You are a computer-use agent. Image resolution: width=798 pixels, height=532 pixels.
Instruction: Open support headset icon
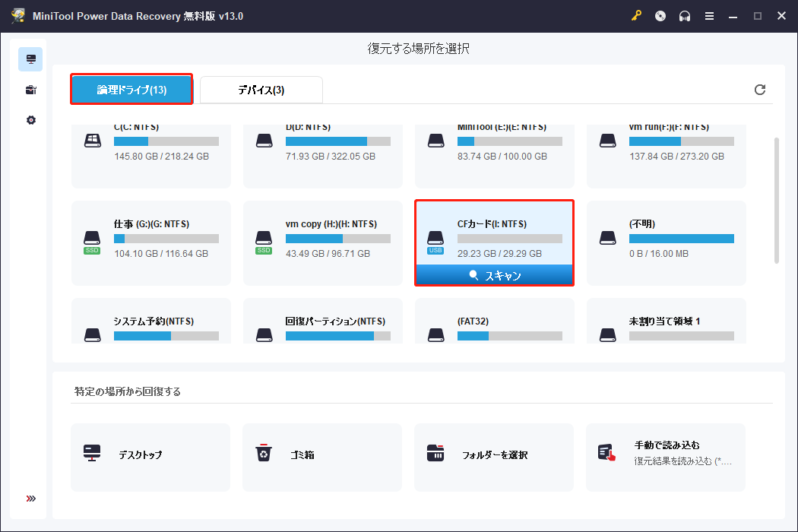click(x=685, y=16)
